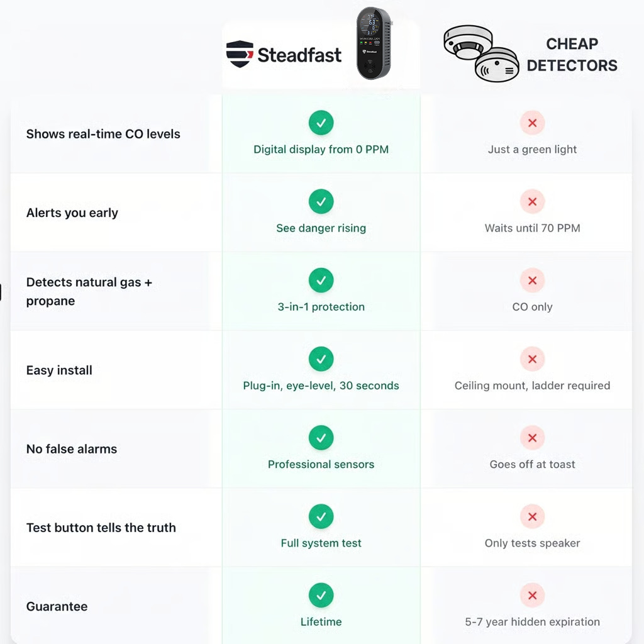Viewport: 644px width, 644px height.
Task: Click the green check above Full system test
Action: point(321,516)
